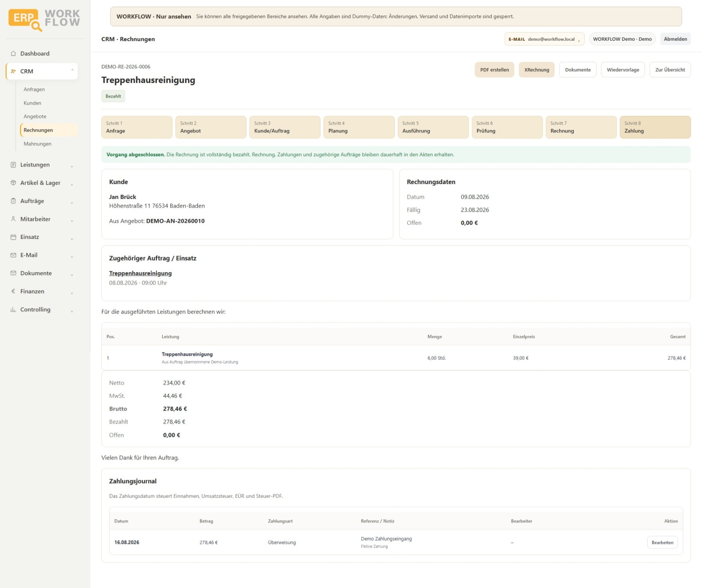
Task: Collapse the CRM section chevron
Action: (72, 71)
